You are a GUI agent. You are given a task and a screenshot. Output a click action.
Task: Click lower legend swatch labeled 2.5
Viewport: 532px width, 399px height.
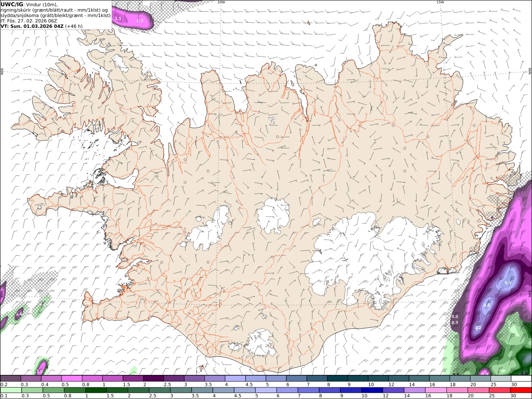160,390
